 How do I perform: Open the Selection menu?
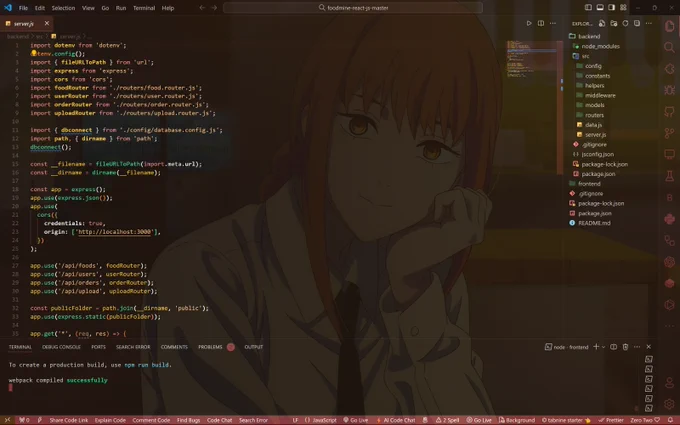coord(63,8)
